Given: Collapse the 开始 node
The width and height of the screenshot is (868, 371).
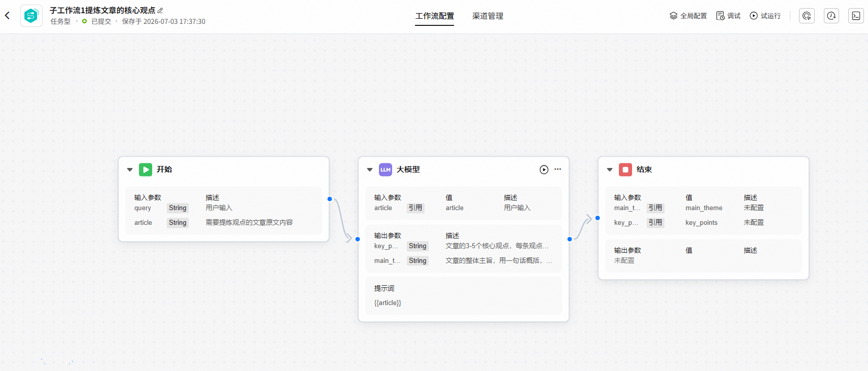Looking at the screenshot, I should click(130, 170).
